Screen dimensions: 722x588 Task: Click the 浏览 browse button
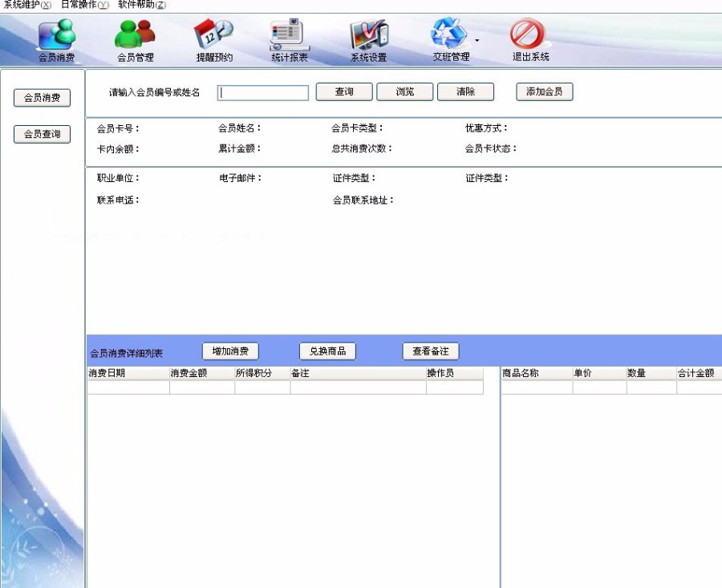405,91
